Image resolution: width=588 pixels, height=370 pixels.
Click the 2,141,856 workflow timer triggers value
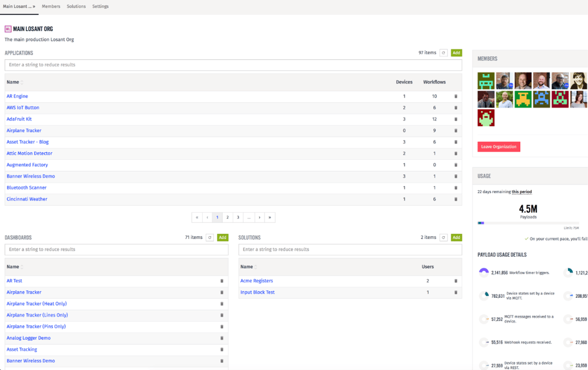click(499, 273)
